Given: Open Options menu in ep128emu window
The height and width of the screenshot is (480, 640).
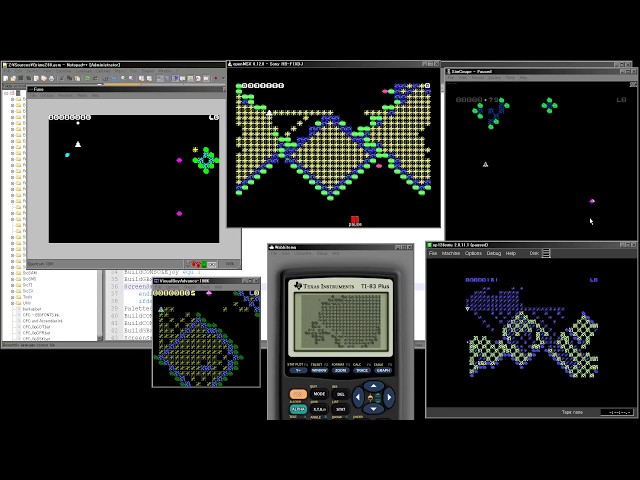Looking at the screenshot, I should point(473,253).
